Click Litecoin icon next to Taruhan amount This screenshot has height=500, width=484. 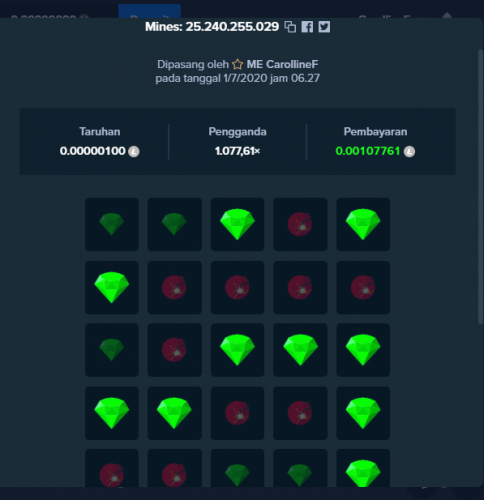click(134, 151)
